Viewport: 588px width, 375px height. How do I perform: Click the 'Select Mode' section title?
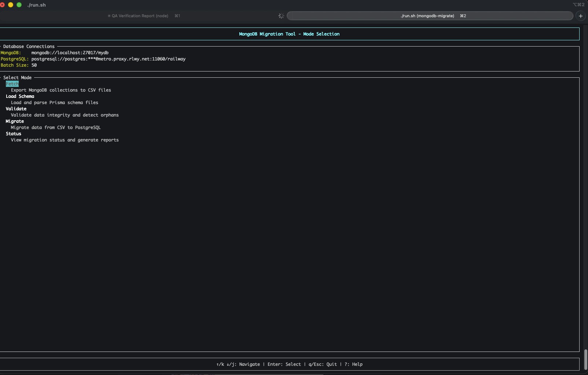17,78
